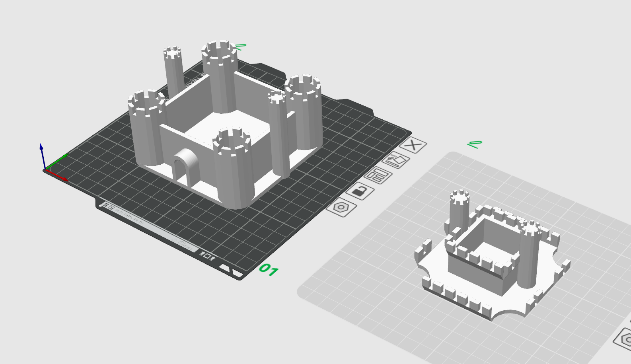Click the green plate number 01 label
Viewport: 631px width, 364px height.
(269, 270)
